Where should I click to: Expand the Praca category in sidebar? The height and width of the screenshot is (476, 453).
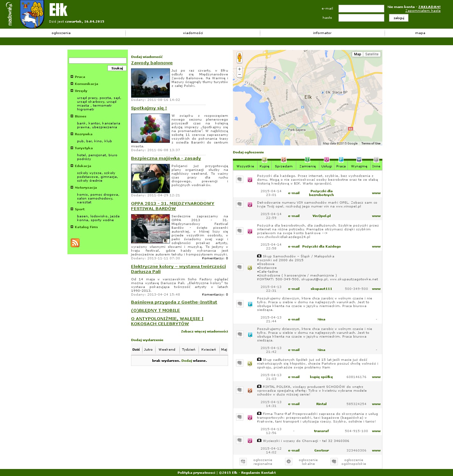[x=72, y=77]
